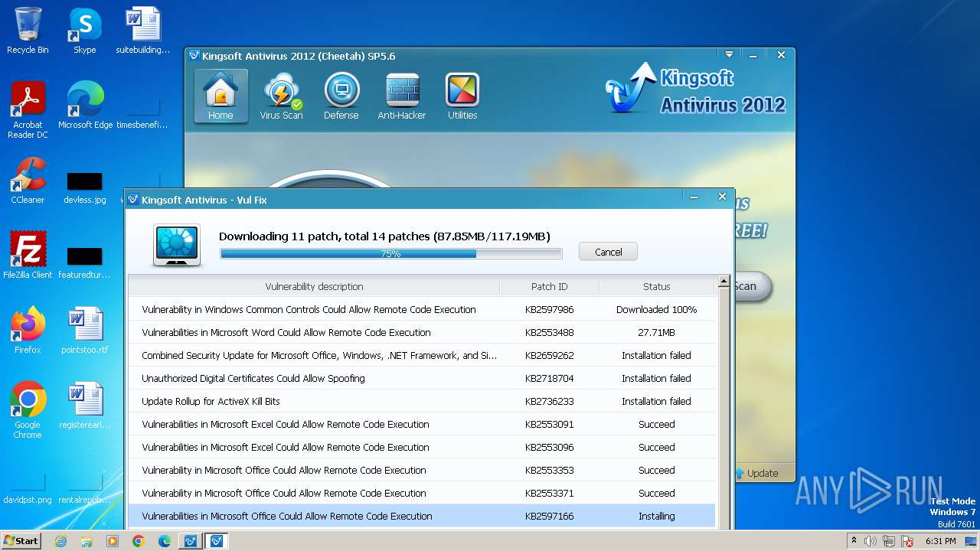Click the Scan button behind the dialog

pos(753,286)
